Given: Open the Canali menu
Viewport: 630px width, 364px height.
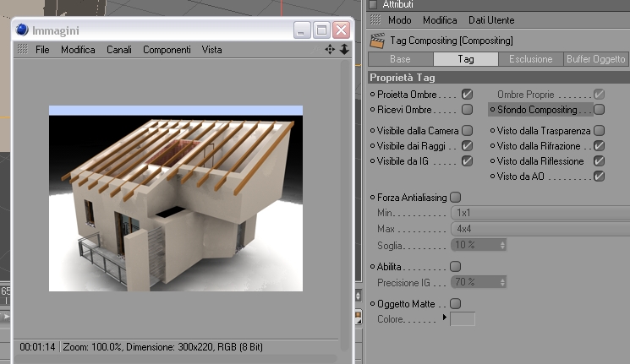Looking at the screenshot, I should pyautogui.click(x=119, y=50).
